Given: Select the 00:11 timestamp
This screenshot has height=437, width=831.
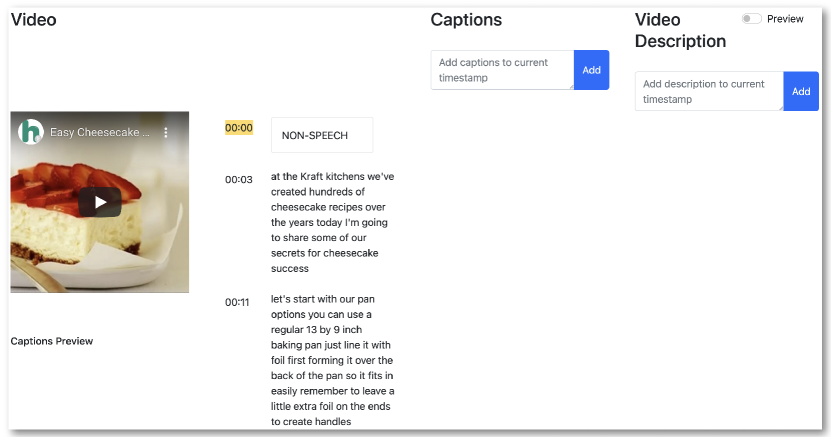Looking at the screenshot, I should point(237,302).
